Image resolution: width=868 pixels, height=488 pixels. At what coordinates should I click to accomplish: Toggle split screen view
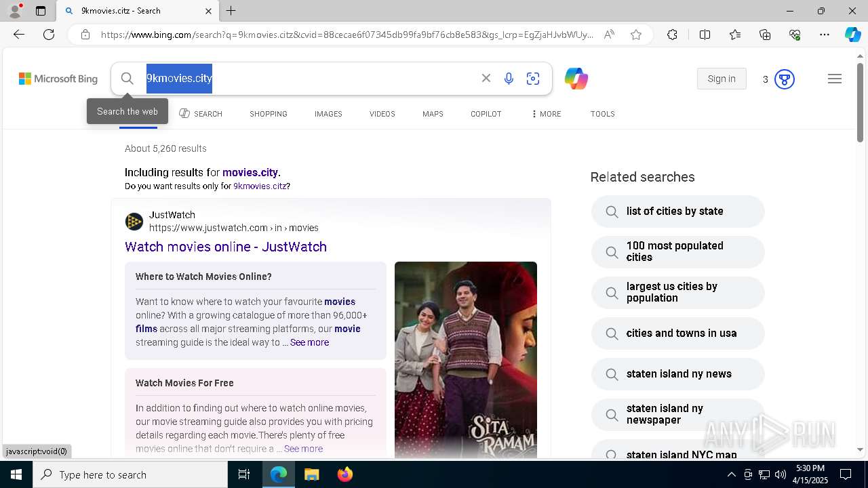(x=705, y=35)
